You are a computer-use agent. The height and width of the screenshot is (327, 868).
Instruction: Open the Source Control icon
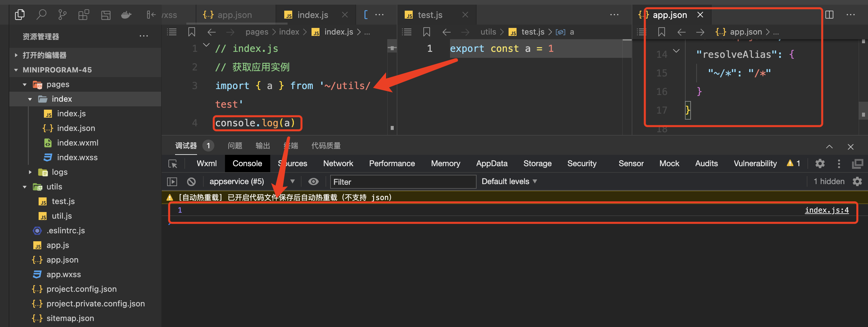(x=62, y=15)
